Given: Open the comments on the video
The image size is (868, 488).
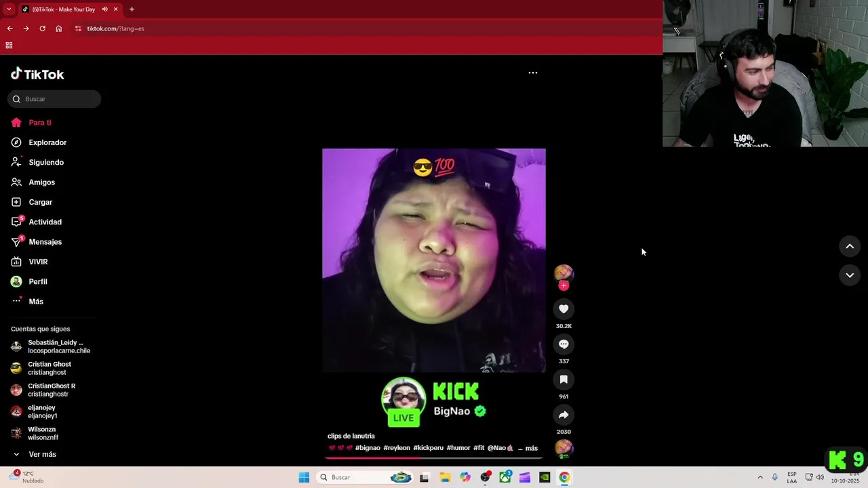Looking at the screenshot, I should [x=564, y=344].
